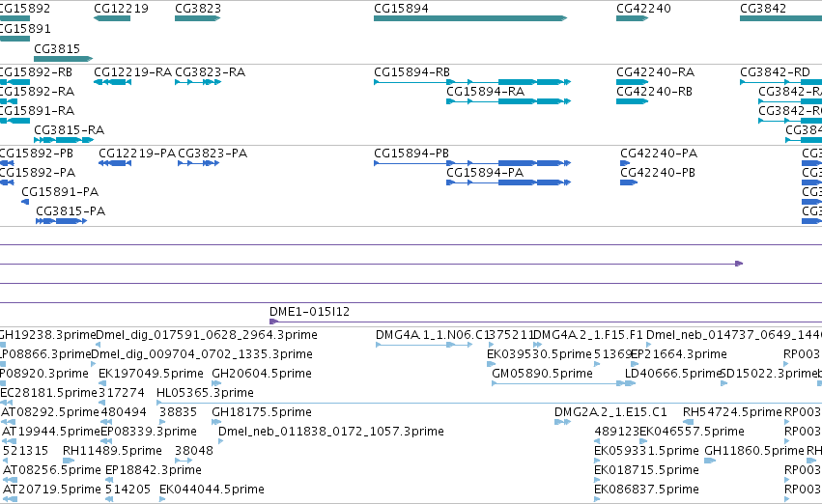Viewport: 822px width, 504px height.
Task: Select the 514205 EST label
Action: pyautogui.click(x=128, y=490)
